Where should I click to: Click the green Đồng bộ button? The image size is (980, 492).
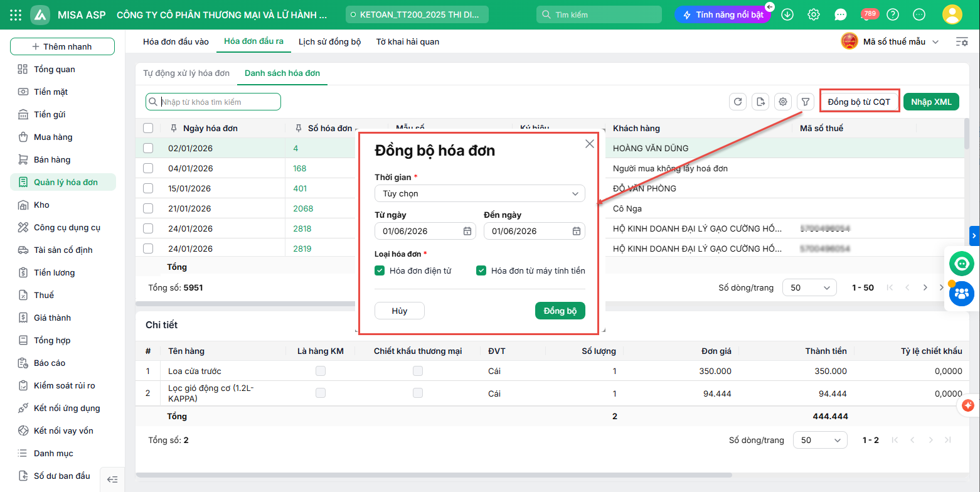click(560, 311)
